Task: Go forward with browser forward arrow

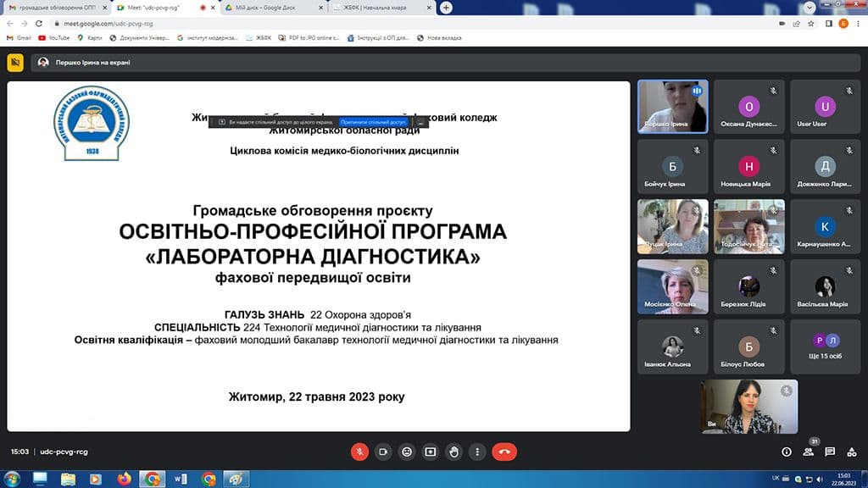Action: (x=25, y=24)
